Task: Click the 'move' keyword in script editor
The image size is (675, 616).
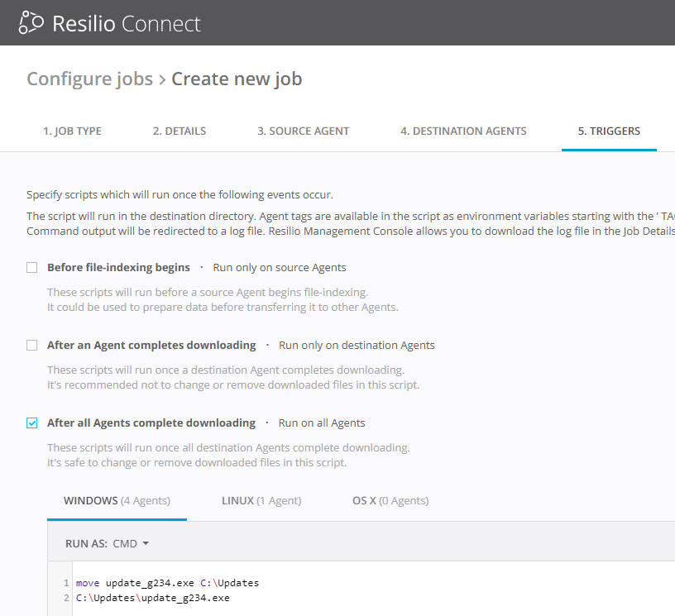Action: [x=87, y=583]
